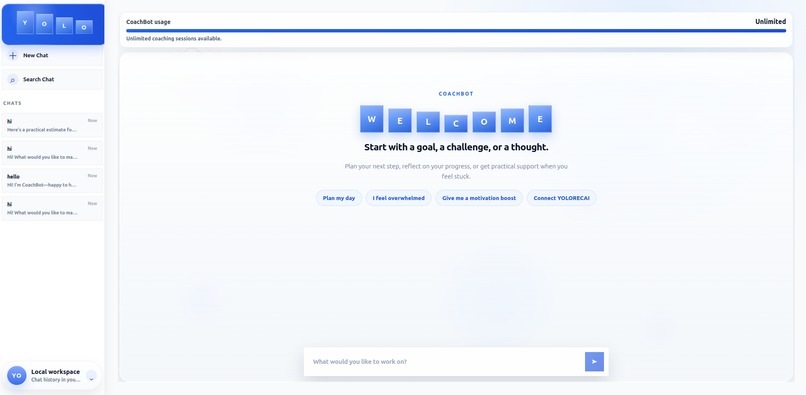Open Search Chat from its label
Image resolution: width=806 pixels, height=395 pixels.
39,80
